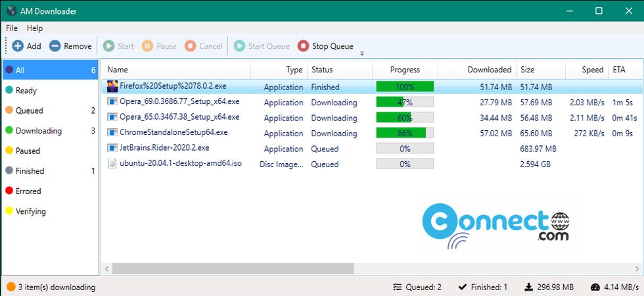Screen dimensions: 644x296
Task: Click the 272 KB/s speed value
Action: (x=589, y=133)
